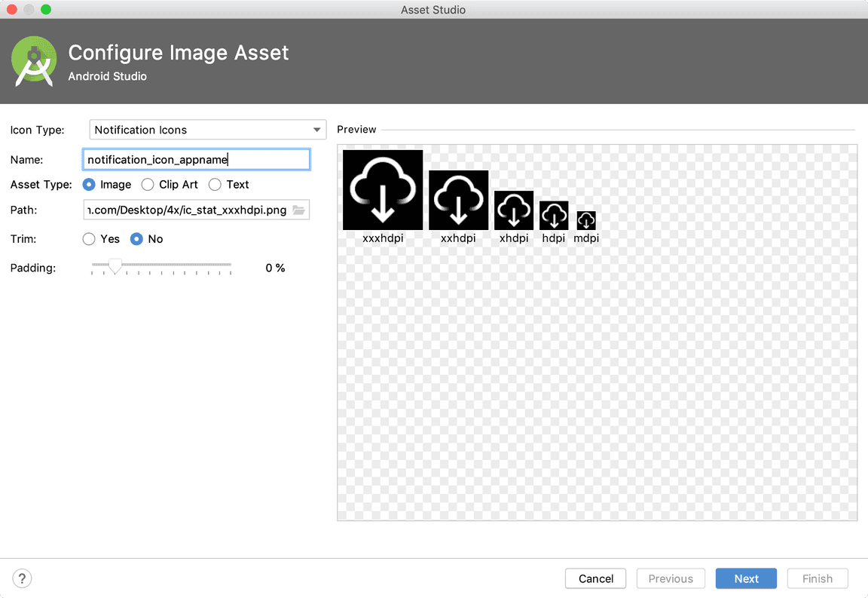This screenshot has width=868, height=598.
Task: Cancel the asset configuration
Action: 595,578
